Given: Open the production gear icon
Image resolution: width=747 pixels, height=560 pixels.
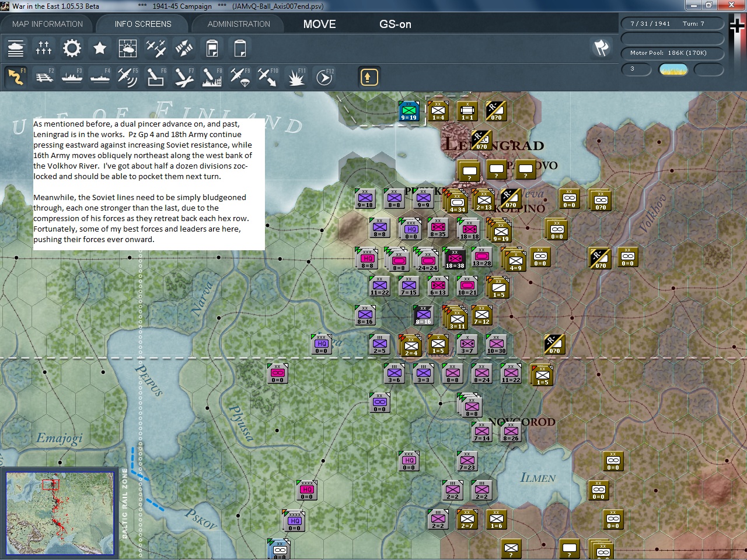Looking at the screenshot, I should 72,48.
